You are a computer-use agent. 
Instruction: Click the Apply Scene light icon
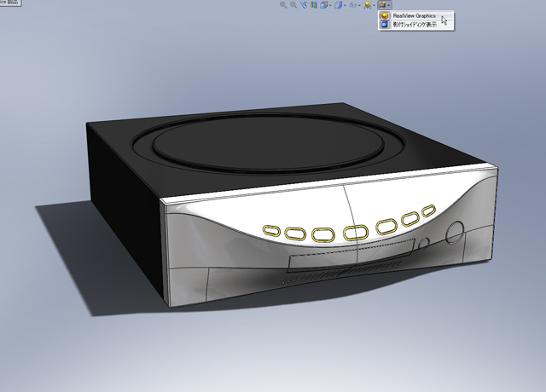click(x=368, y=4)
